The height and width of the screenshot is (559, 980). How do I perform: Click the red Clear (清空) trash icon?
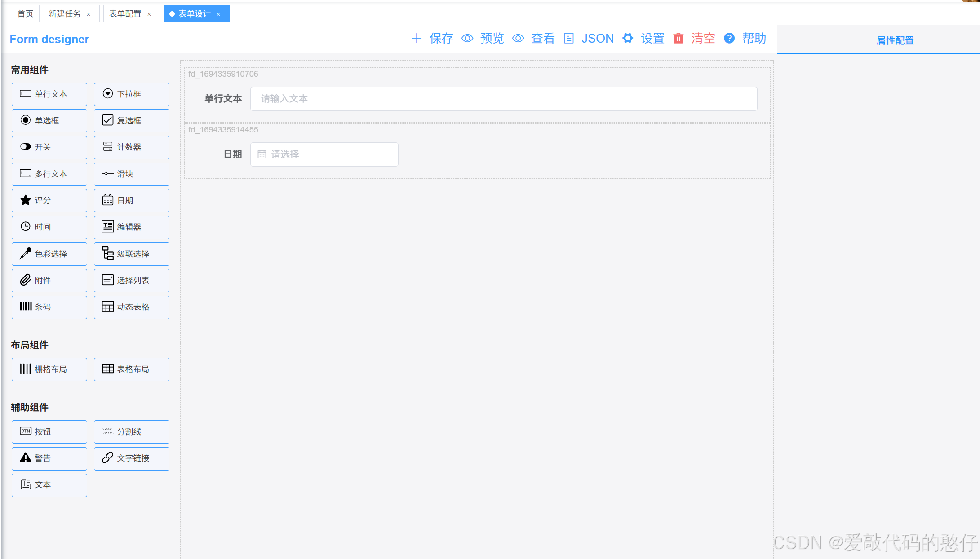[678, 39]
